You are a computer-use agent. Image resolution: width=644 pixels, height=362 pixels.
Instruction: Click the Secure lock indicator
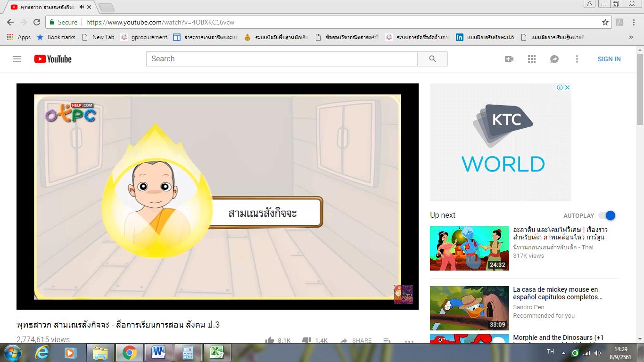(x=63, y=22)
